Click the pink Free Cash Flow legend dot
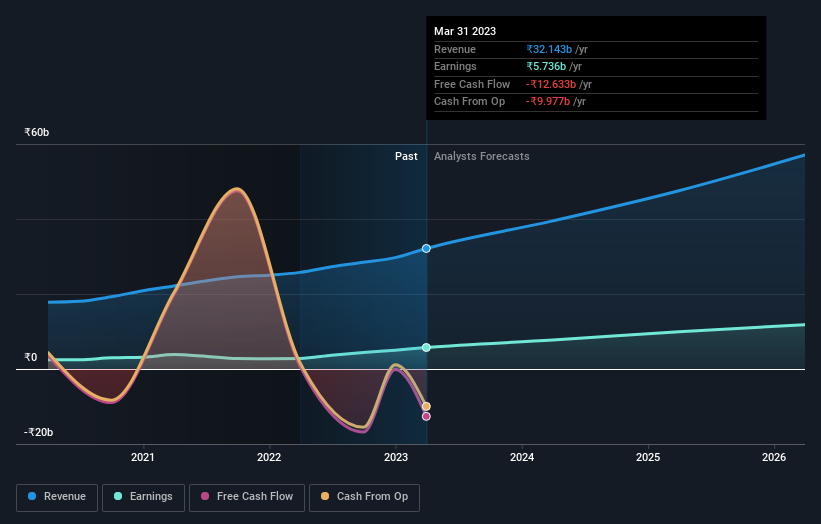This screenshot has height=524, width=821. tap(205, 496)
